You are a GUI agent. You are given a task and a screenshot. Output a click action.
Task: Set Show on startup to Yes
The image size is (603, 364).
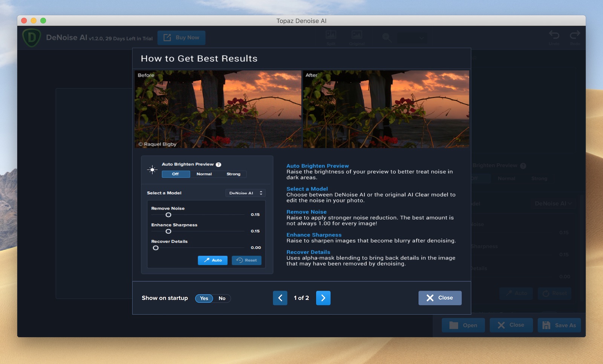click(x=204, y=298)
